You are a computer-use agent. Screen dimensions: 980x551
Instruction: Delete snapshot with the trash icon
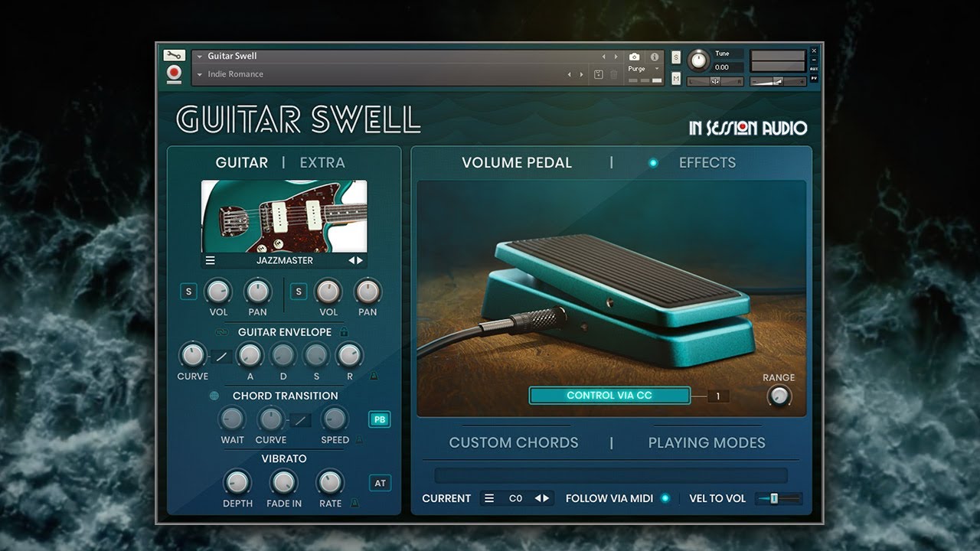pyautogui.click(x=613, y=74)
